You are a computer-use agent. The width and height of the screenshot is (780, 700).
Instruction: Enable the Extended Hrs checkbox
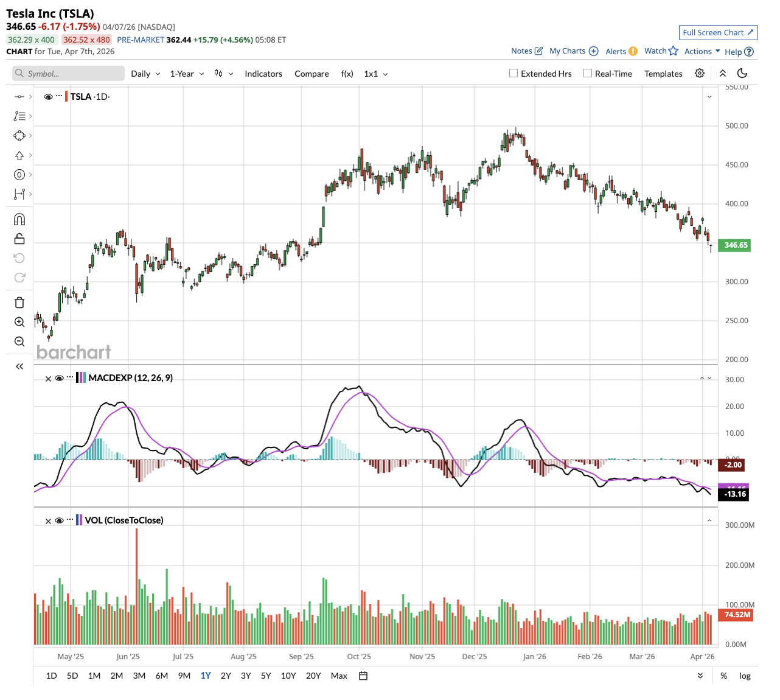click(514, 73)
